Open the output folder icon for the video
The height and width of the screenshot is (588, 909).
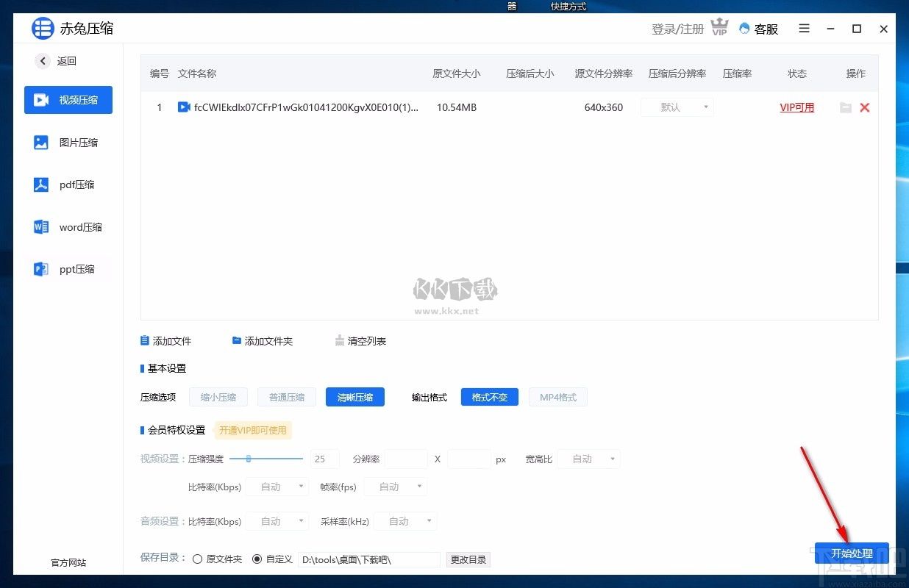[x=844, y=107]
